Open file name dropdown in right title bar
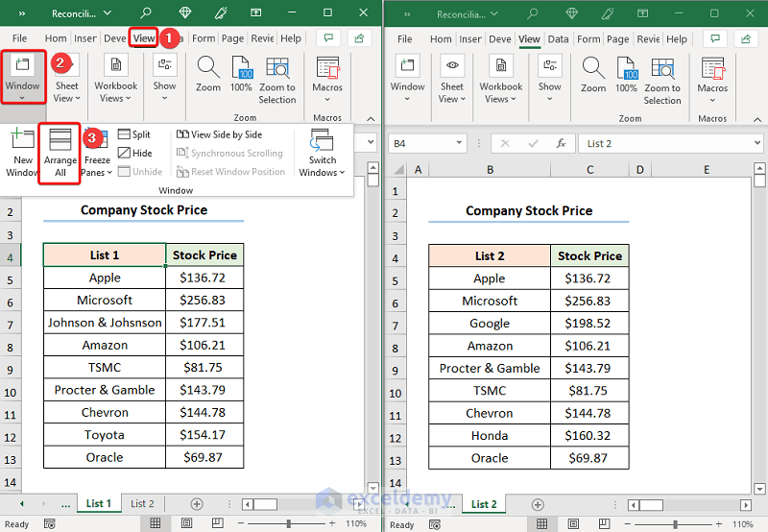The width and height of the screenshot is (768, 532). 493,13
